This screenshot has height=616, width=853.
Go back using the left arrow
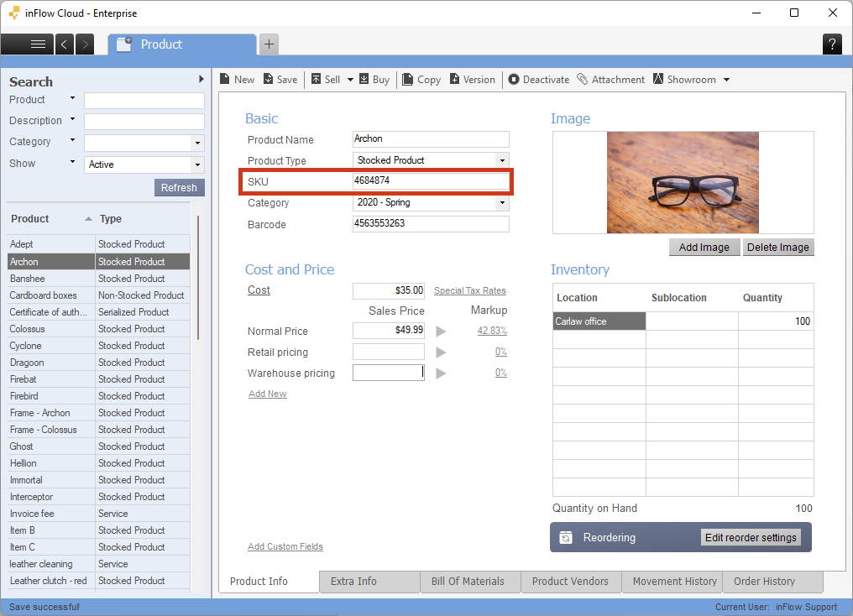pos(65,44)
